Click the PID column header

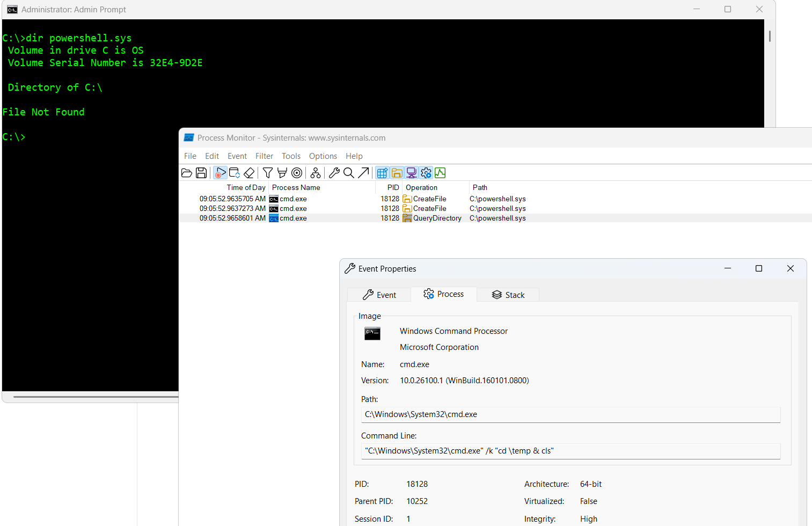click(393, 187)
